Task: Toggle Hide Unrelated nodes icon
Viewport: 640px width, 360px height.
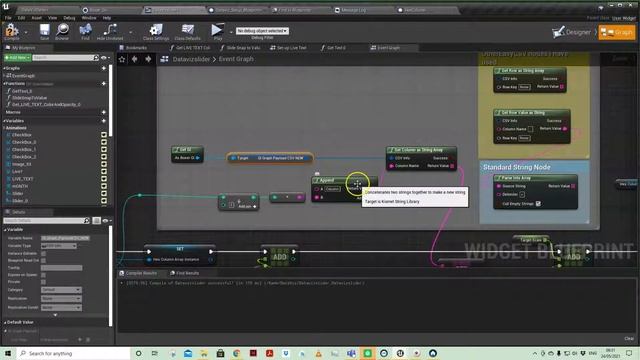Action: click(110, 31)
